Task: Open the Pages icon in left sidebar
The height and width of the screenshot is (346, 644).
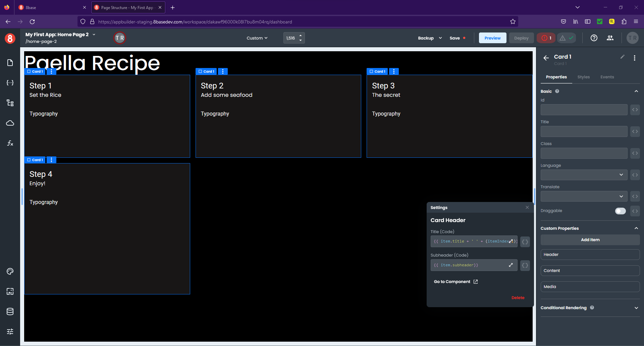Action: [10, 63]
